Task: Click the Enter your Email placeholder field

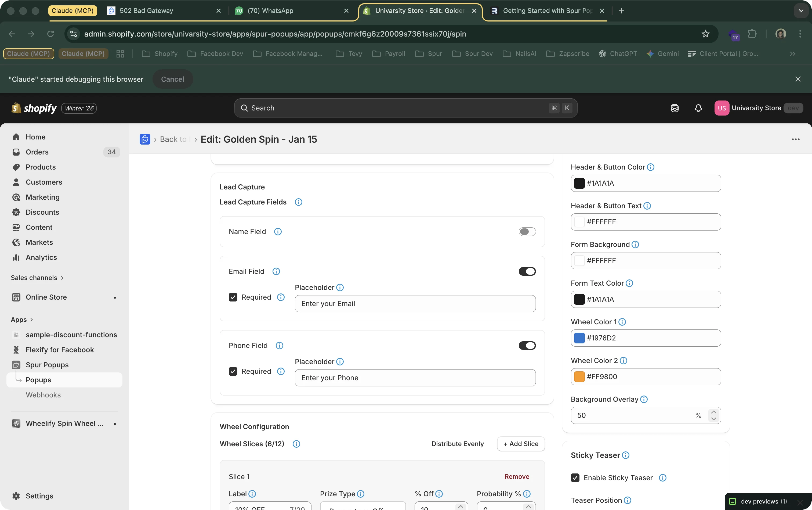Action: [x=415, y=303]
